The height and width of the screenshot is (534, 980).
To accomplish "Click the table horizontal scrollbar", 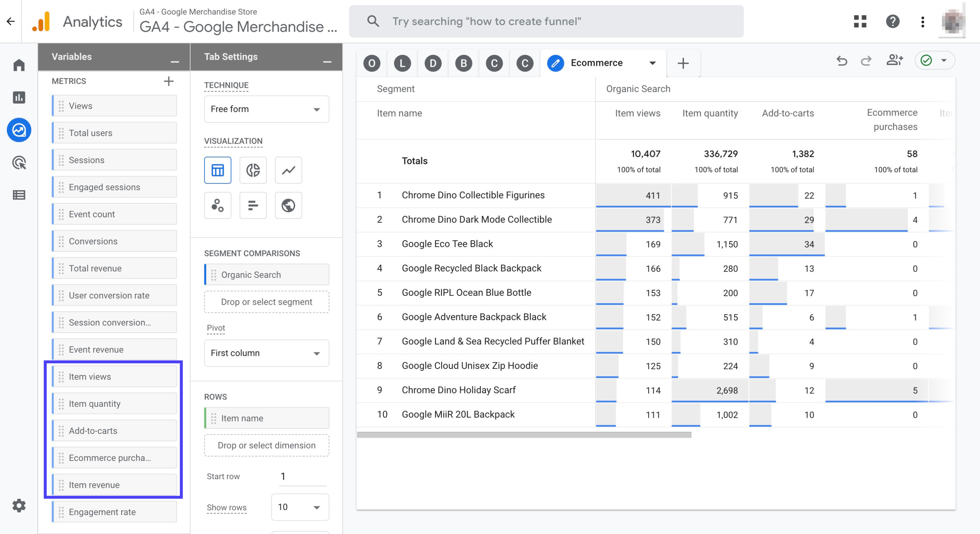I will (524, 435).
